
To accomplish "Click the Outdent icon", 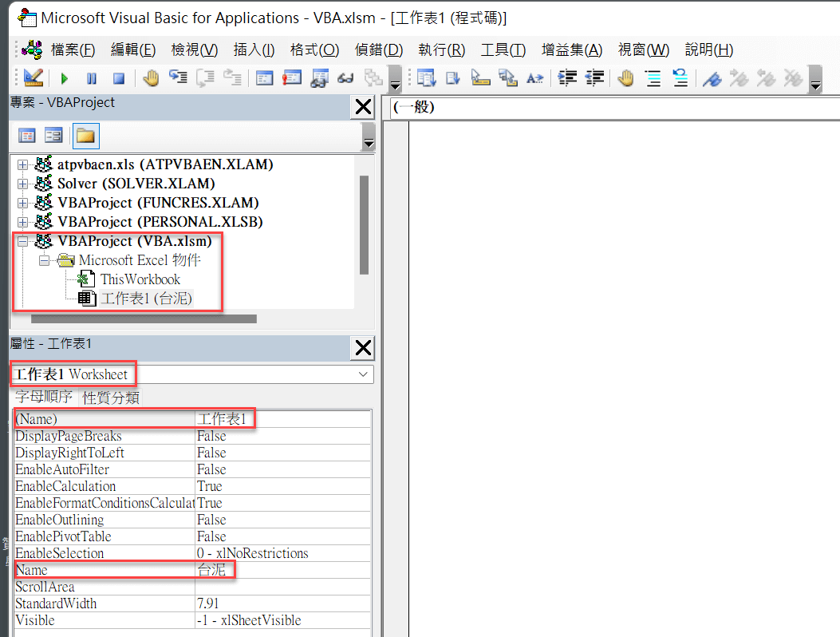I will [594, 78].
